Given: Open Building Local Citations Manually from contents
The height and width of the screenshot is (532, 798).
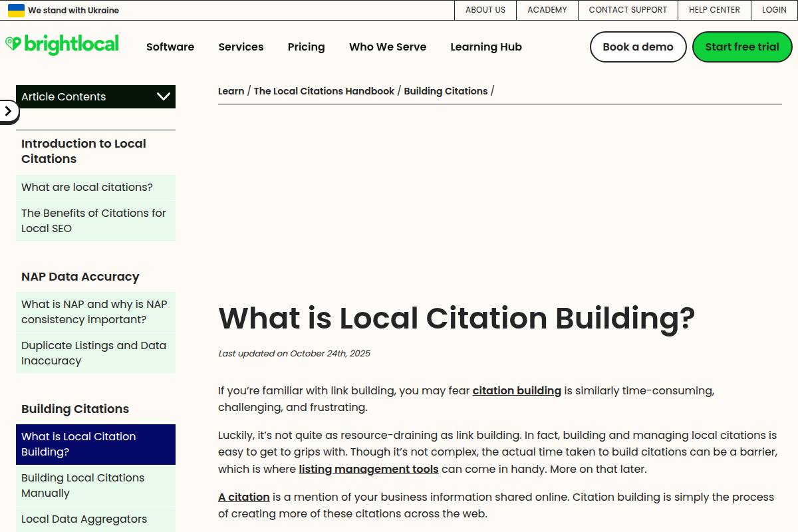Looking at the screenshot, I should [x=82, y=485].
